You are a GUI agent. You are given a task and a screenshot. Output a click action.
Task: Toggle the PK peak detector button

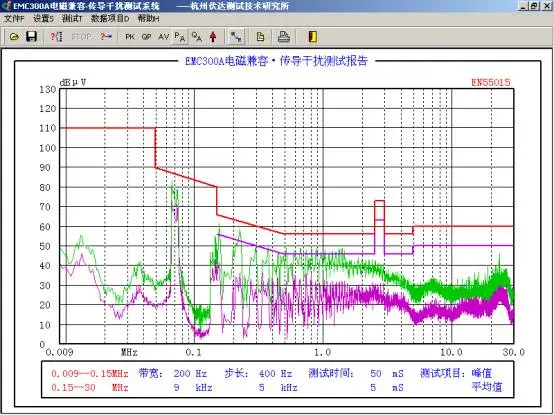(x=130, y=36)
